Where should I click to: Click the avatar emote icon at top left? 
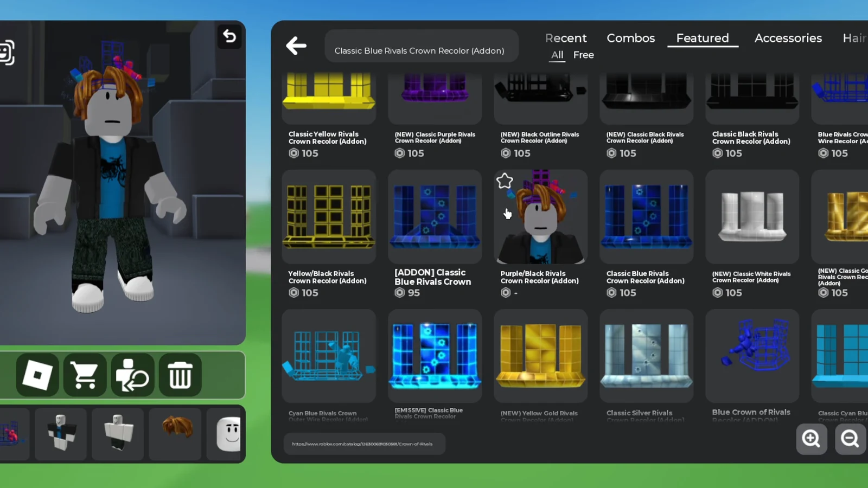(x=7, y=53)
